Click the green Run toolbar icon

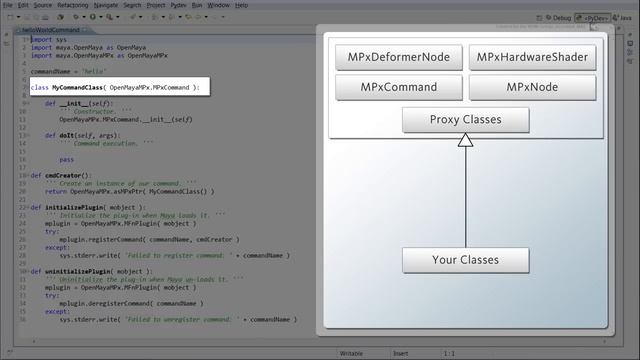(93, 17)
